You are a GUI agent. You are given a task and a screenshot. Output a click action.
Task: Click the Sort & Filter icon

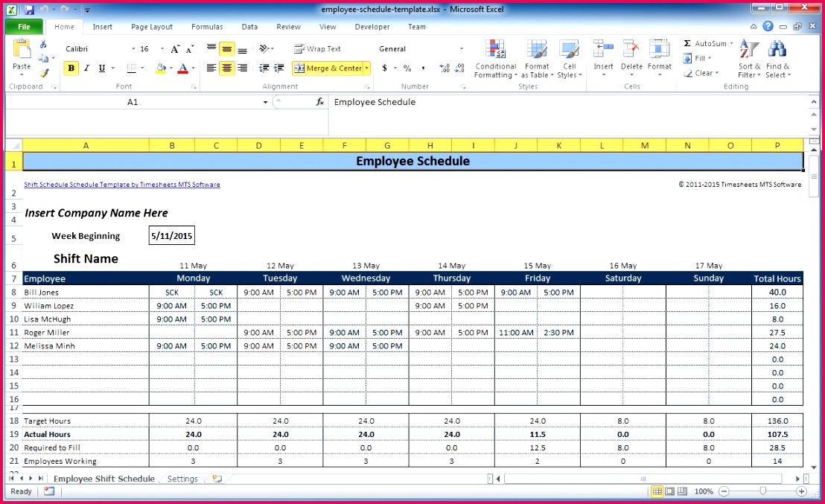coord(750,58)
